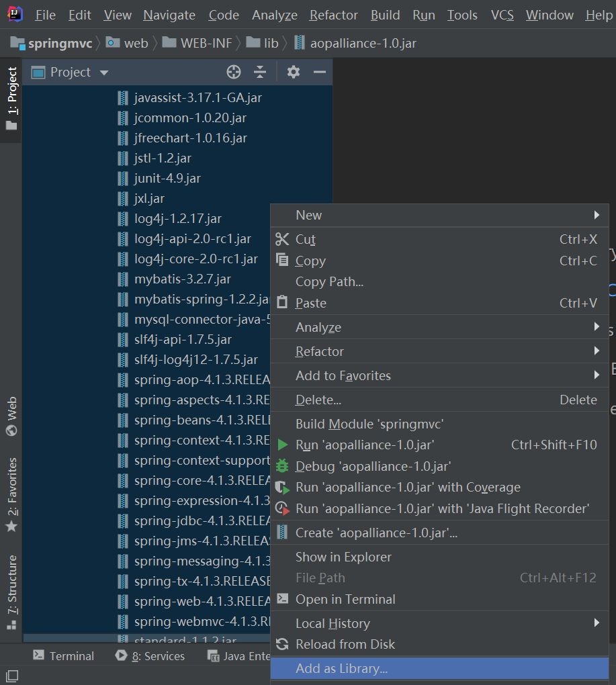616x685 pixels.
Task: Open the Web side tool tab
Action: (x=11, y=416)
